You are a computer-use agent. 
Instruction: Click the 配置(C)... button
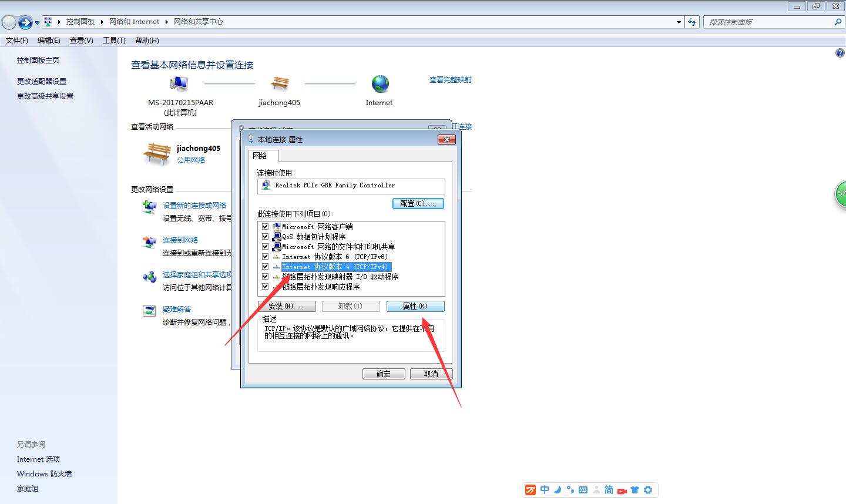418,203
